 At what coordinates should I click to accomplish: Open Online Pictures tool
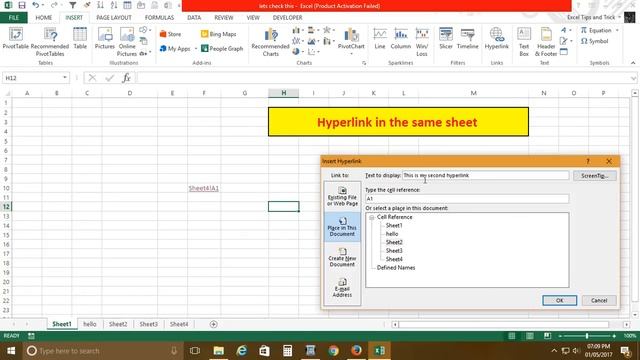pyautogui.click(x=127, y=41)
